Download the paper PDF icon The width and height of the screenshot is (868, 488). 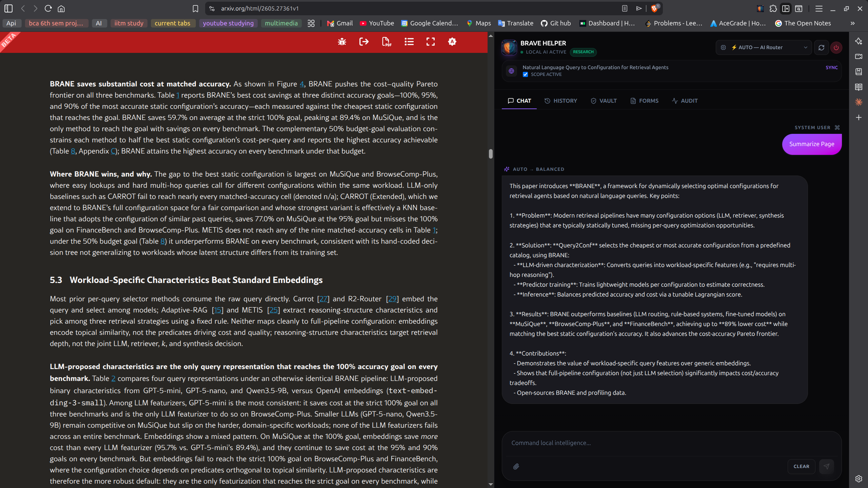point(387,42)
